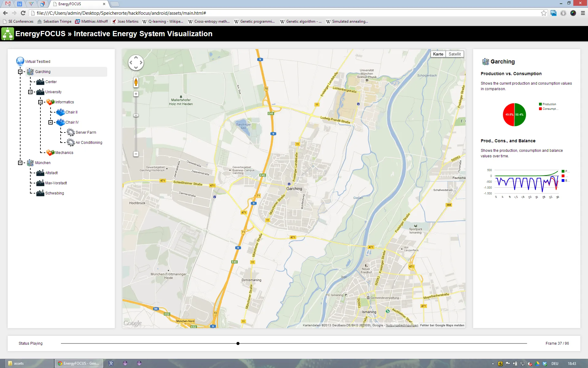Open the Chrome menu icon
The image size is (588, 368).
583,13
